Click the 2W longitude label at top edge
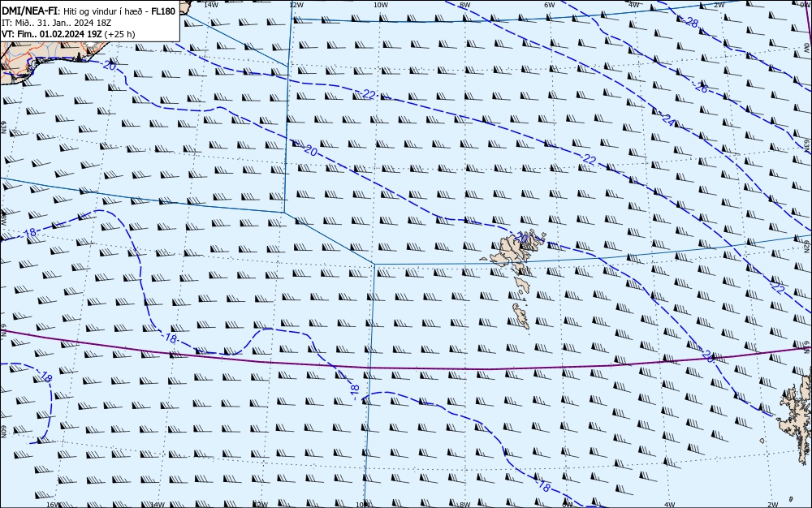This screenshot has height=508, width=812. 719,4
